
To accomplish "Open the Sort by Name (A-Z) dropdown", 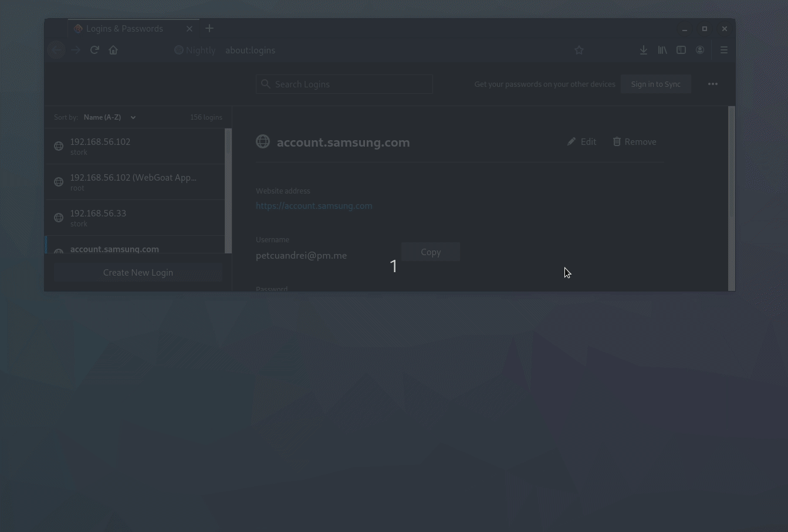I will click(x=110, y=117).
